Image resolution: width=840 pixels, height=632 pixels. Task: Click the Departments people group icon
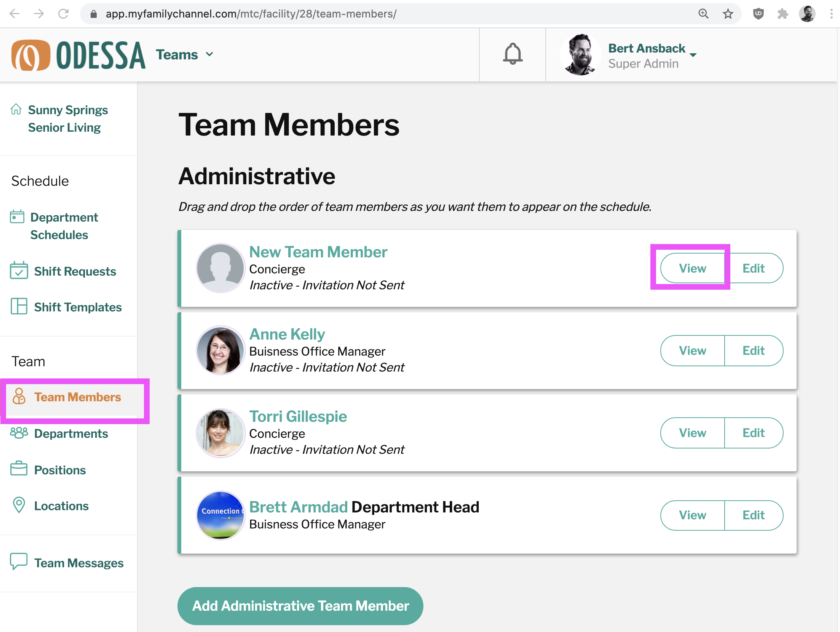point(19,433)
